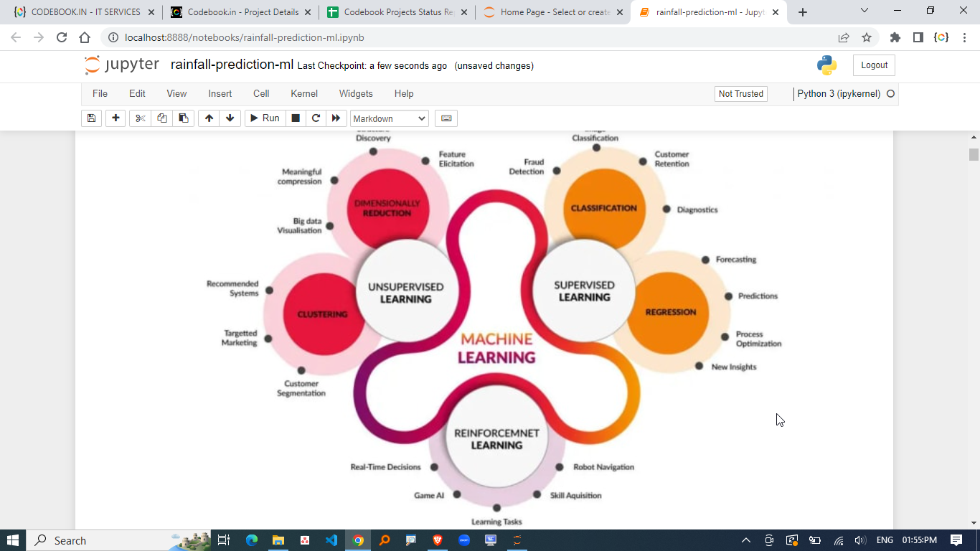Open Microsoft Edge from taskbar
This screenshot has width=980, height=551.
pyautogui.click(x=251, y=540)
